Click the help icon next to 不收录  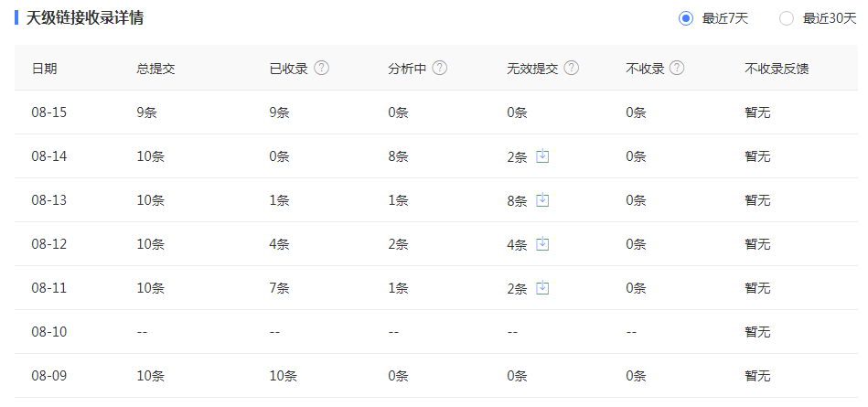click(x=677, y=68)
